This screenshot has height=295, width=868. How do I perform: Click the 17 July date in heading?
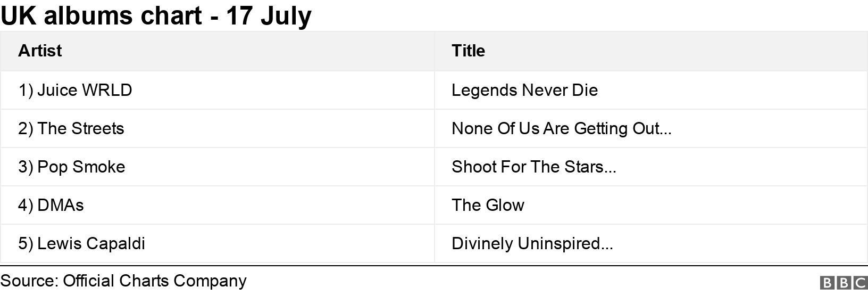(x=269, y=15)
